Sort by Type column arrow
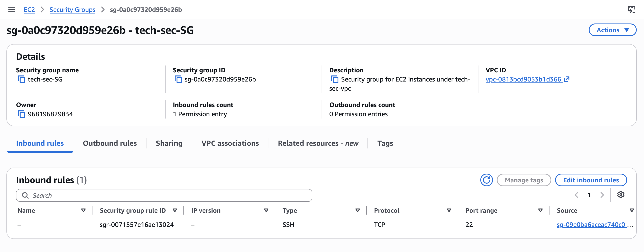644x252 pixels. [x=358, y=210]
